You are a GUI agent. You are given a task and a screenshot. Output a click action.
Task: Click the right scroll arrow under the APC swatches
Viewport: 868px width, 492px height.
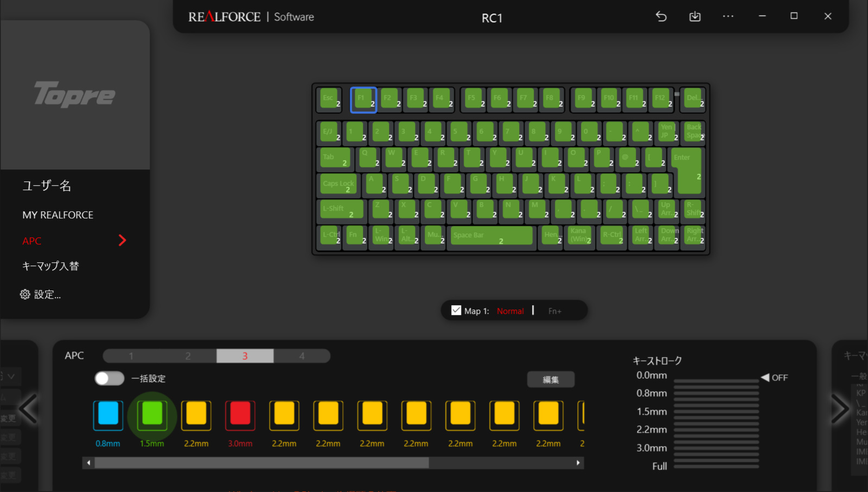(x=578, y=463)
